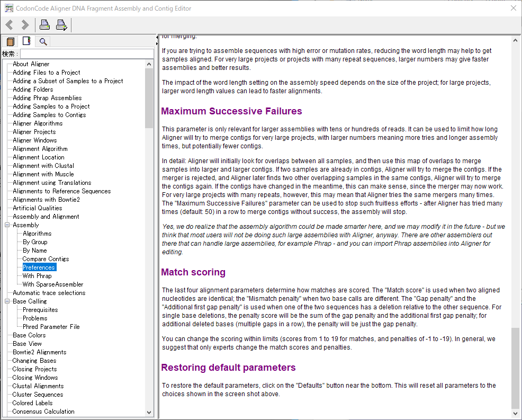Viewport: 522px width, 420px height.
Task: Switch to the table of contents tab
Action: point(10,42)
